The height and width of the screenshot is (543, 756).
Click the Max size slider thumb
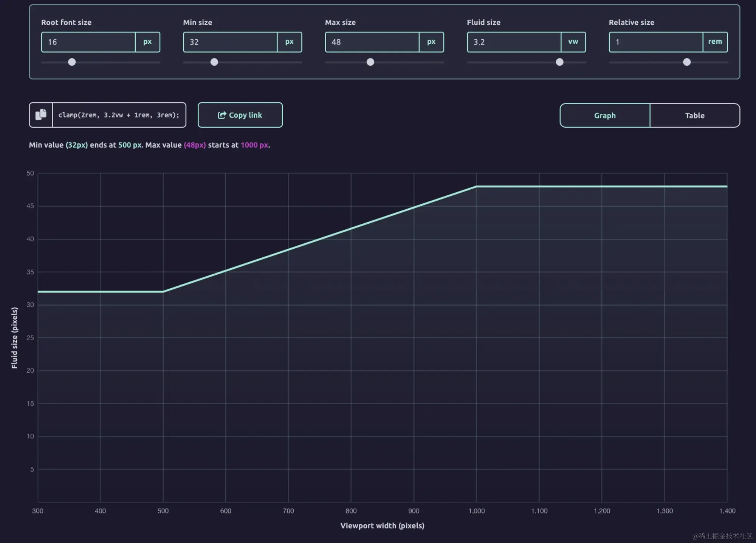pyautogui.click(x=370, y=62)
